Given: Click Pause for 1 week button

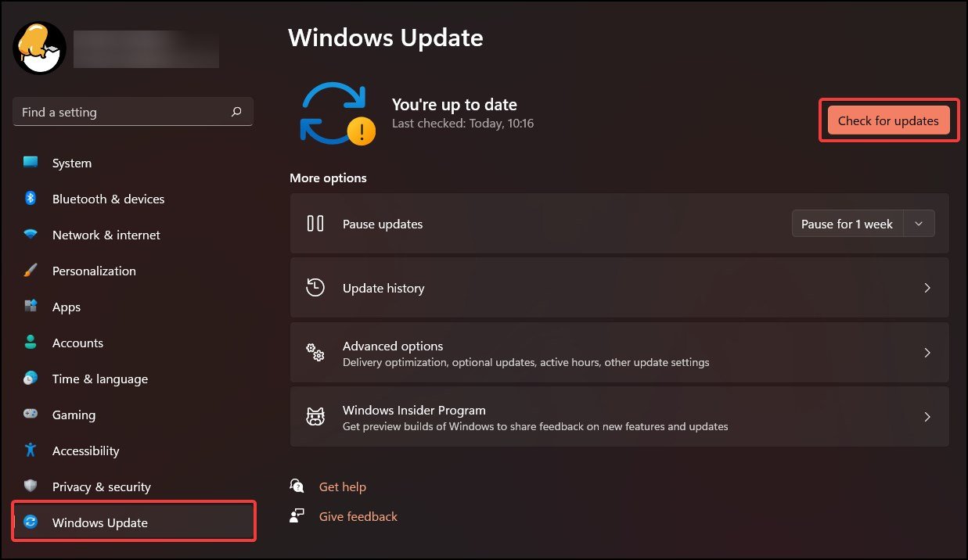Looking at the screenshot, I should click(x=847, y=224).
